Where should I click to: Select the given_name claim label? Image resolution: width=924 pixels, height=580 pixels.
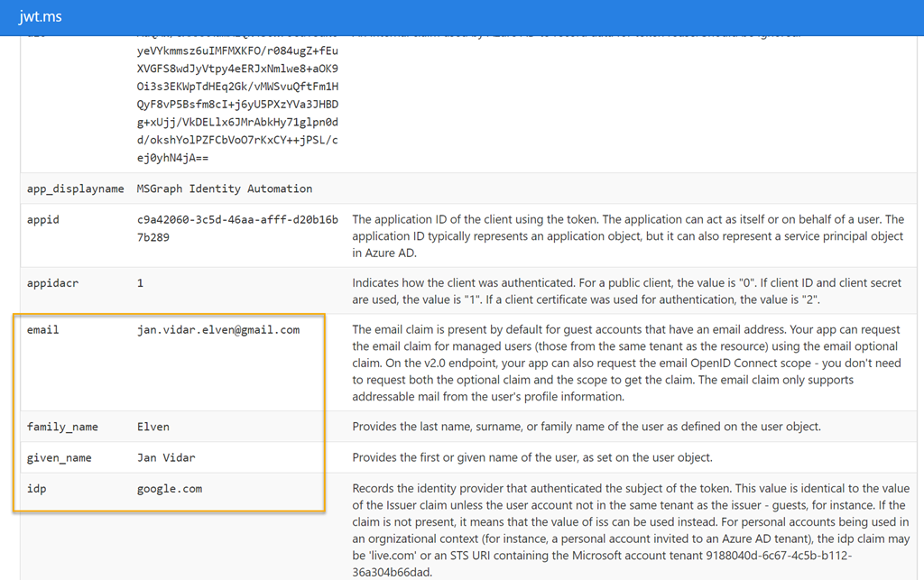tap(59, 458)
